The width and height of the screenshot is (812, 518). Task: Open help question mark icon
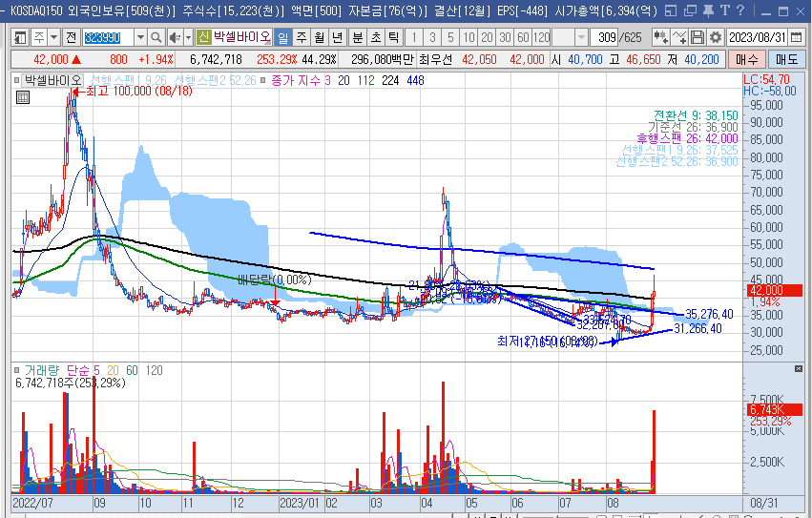click(x=740, y=10)
